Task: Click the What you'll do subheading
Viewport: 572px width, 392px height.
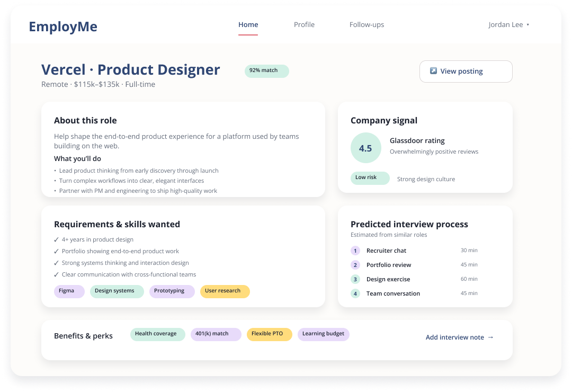Action: (x=77, y=159)
